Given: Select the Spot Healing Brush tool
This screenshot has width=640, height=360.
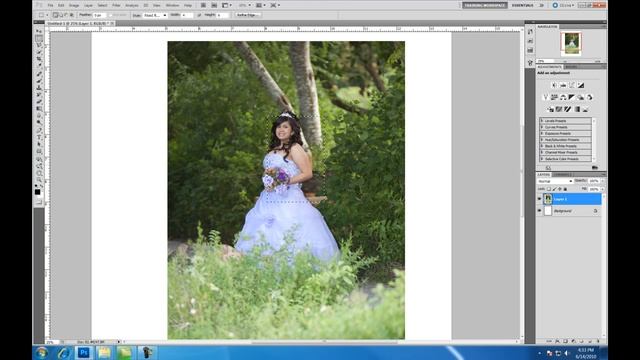Looking at the screenshot, I should (x=39, y=74).
